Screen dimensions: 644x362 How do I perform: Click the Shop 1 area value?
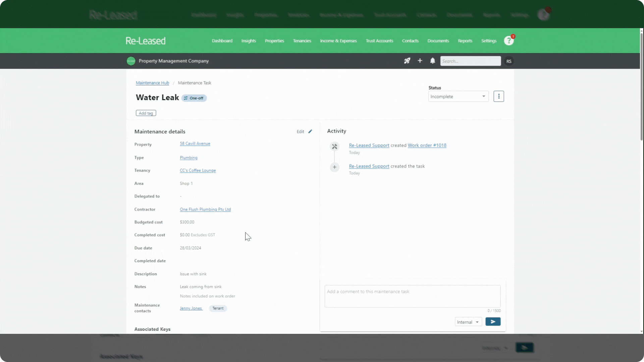coord(186,183)
